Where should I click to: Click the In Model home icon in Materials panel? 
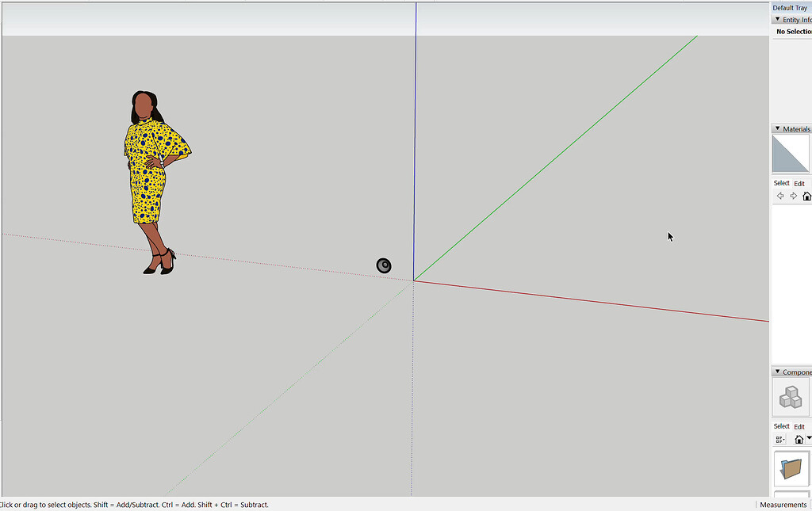(806, 196)
